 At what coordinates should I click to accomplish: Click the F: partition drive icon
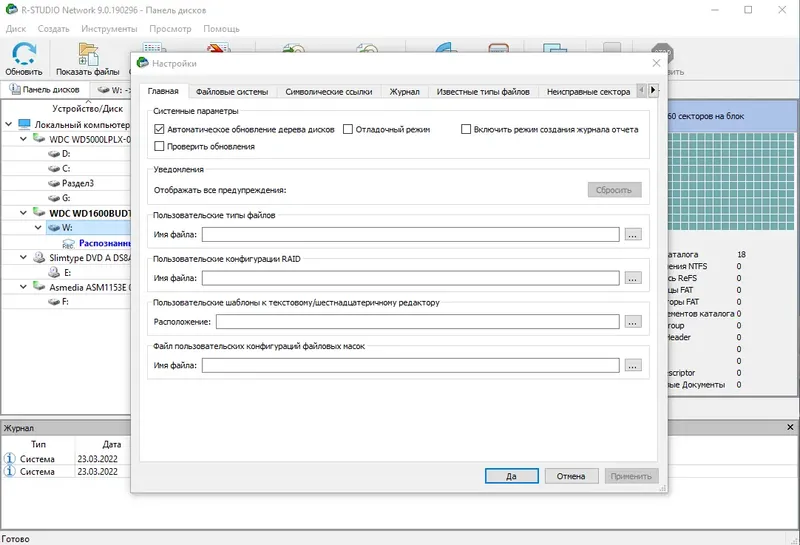coord(54,302)
